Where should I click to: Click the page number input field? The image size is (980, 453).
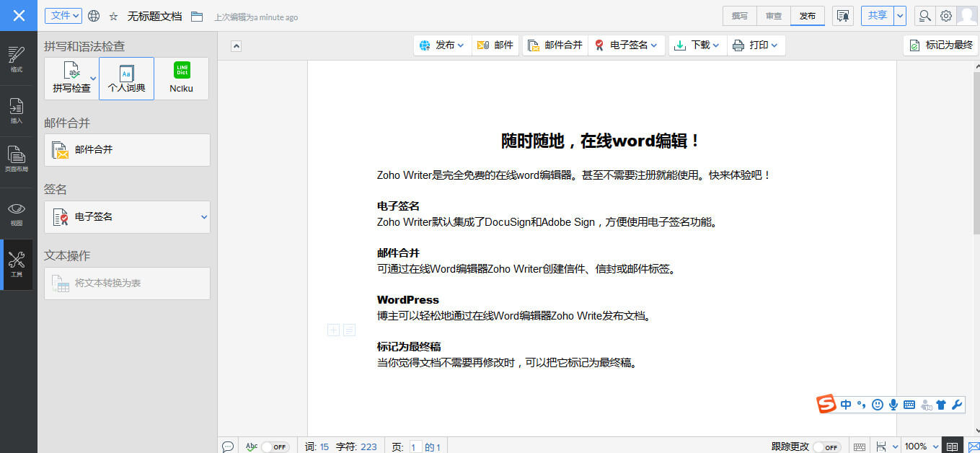point(415,447)
